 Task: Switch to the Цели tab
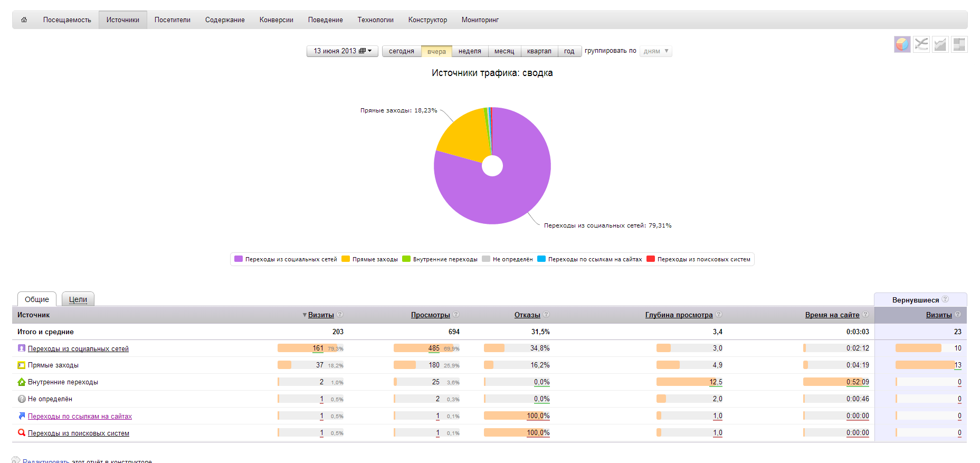tap(78, 299)
